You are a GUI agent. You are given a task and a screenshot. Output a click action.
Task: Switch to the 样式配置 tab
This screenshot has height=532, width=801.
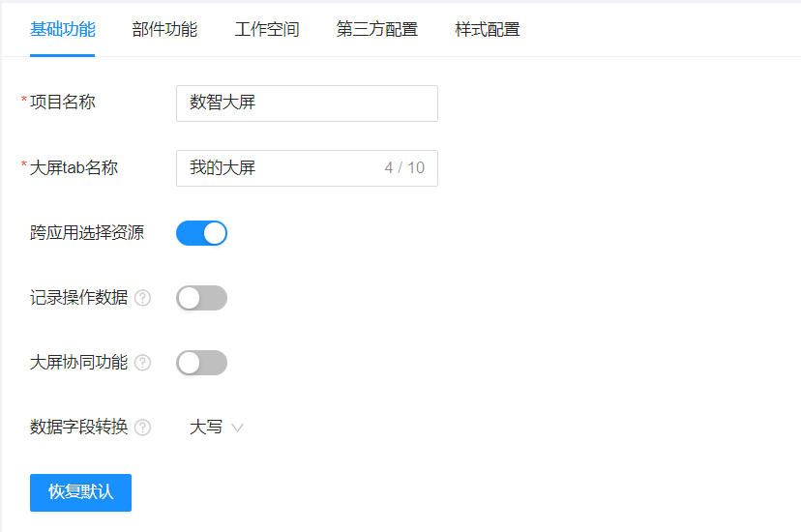488,30
